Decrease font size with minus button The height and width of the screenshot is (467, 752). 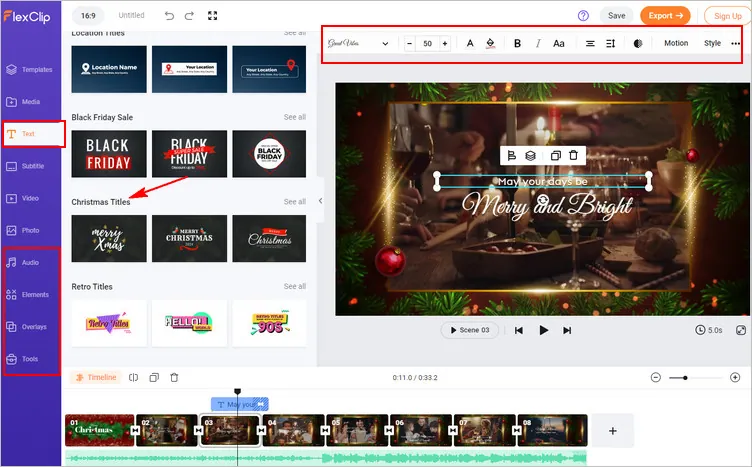409,43
